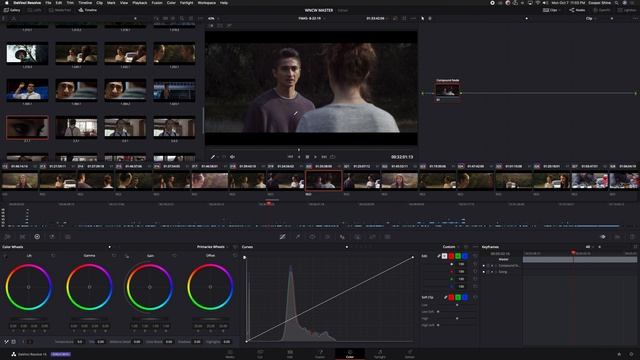The image size is (640, 360).
Task: Open the Workspace menu
Action: click(x=207, y=3)
